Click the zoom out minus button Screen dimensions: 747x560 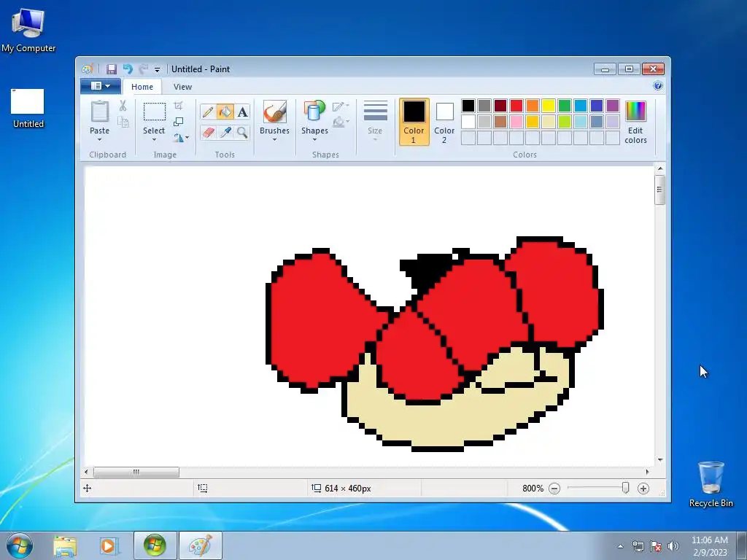[x=554, y=488]
